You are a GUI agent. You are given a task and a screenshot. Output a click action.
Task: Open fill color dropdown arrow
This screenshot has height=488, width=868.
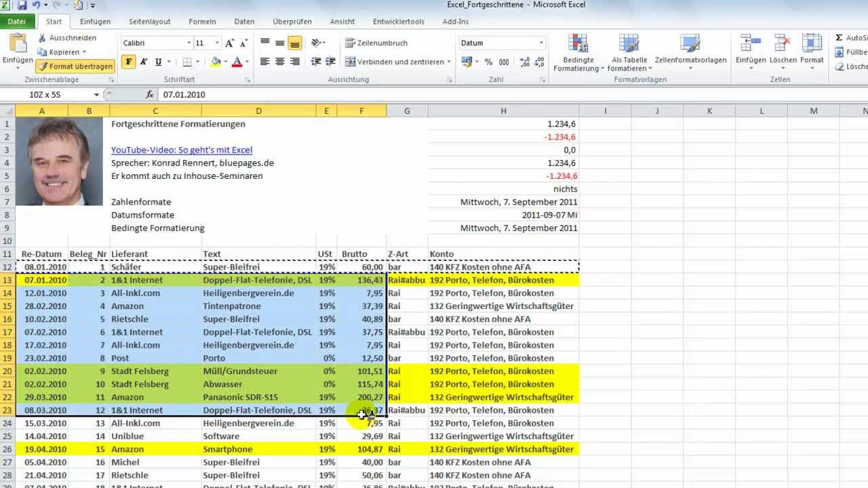(x=225, y=62)
